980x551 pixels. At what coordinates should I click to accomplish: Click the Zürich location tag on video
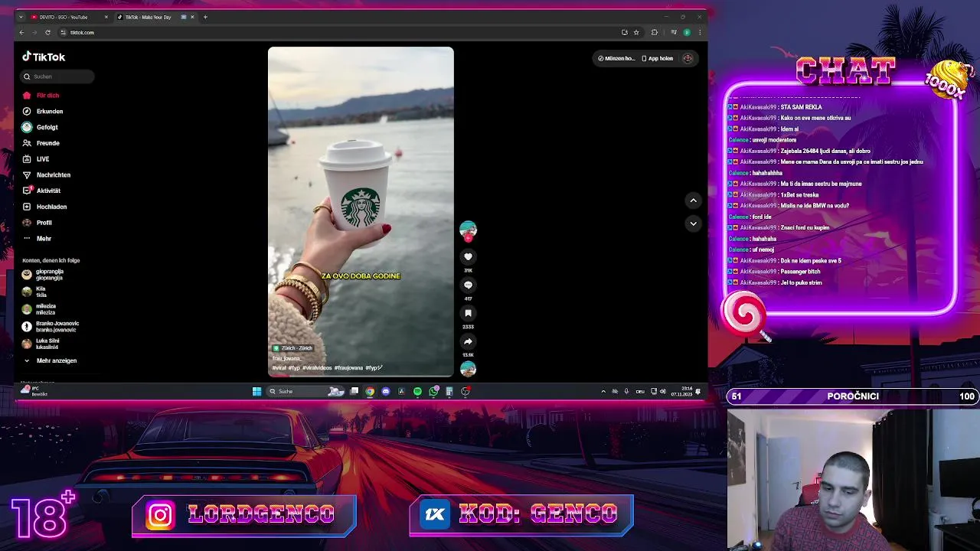[x=293, y=348]
